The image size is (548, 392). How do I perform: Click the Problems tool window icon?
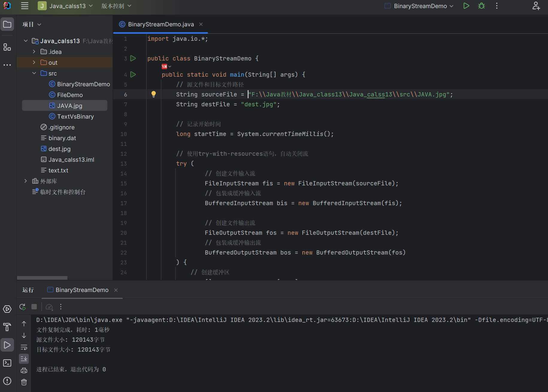click(7, 381)
